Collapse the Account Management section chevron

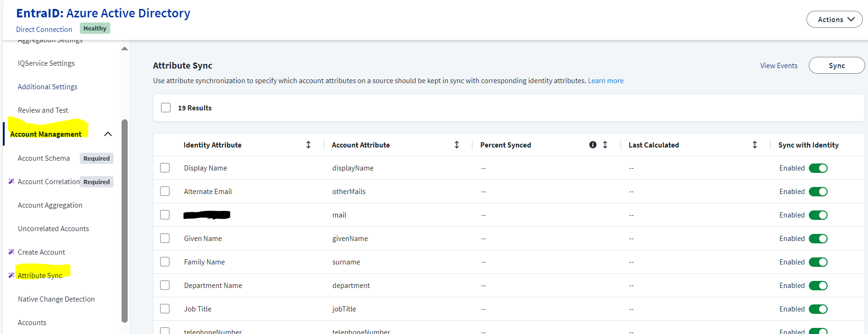coord(108,134)
